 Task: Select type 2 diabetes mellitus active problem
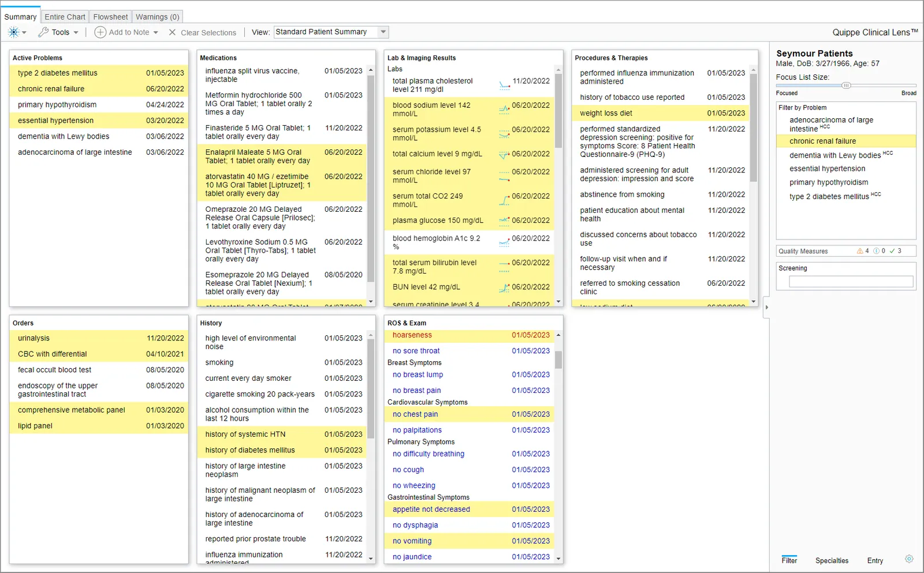[x=99, y=73]
